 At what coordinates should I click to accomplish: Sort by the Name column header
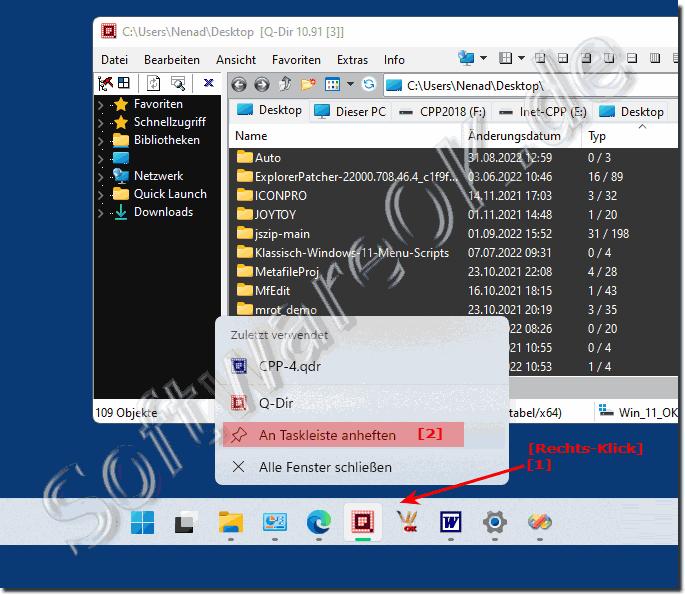point(345,136)
